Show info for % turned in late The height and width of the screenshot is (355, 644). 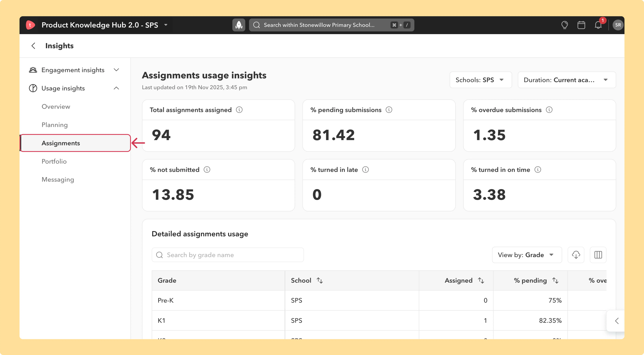tap(366, 170)
